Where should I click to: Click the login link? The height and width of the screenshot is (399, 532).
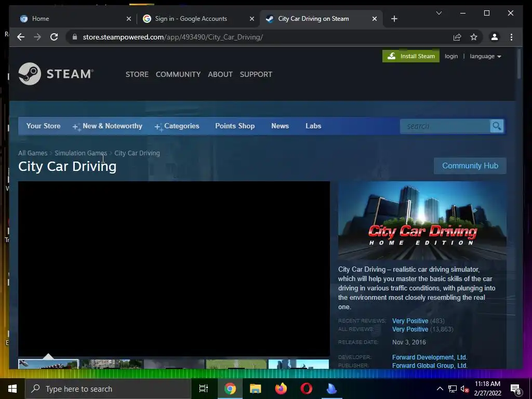tap(451, 56)
